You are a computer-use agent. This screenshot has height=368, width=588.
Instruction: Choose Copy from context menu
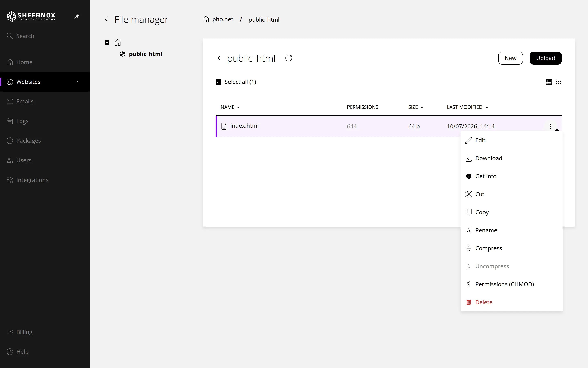pyautogui.click(x=511, y=212)
